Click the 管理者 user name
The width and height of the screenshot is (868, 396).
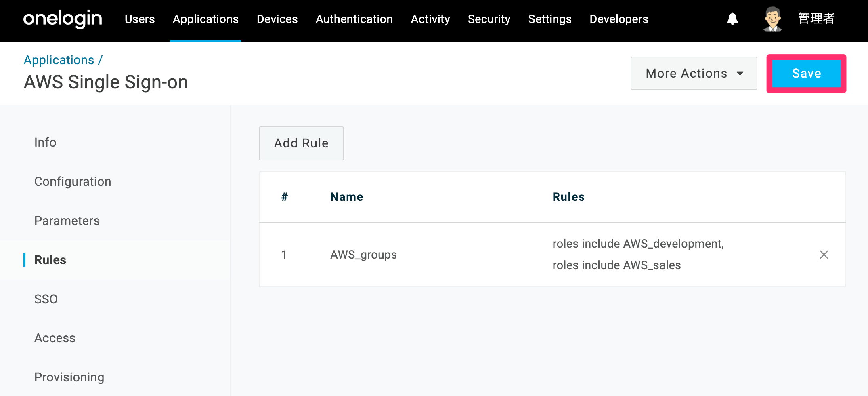(816, 19)
